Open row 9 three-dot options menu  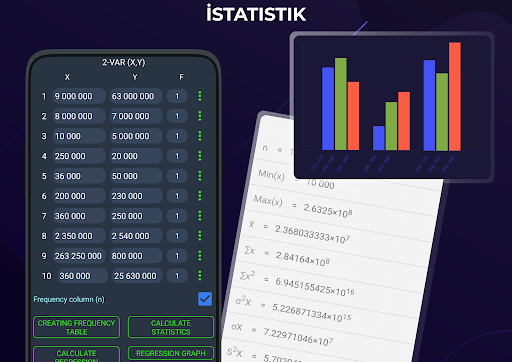[x=200, y=256]
